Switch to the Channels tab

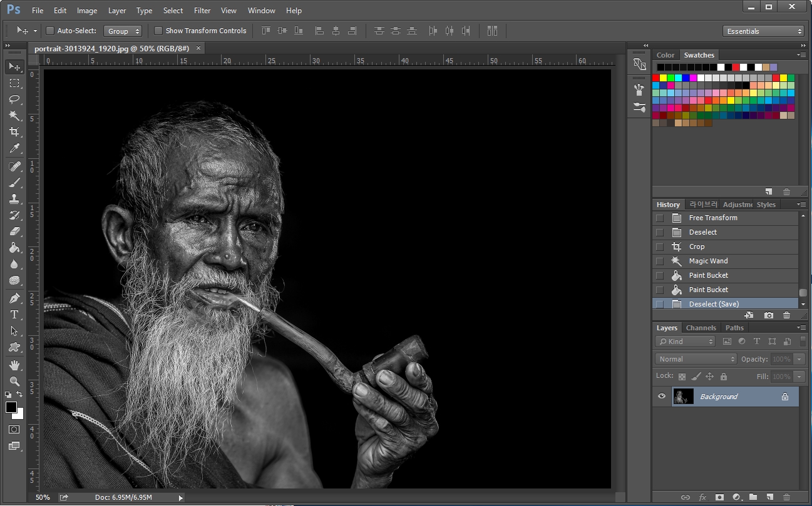point(701,328)
